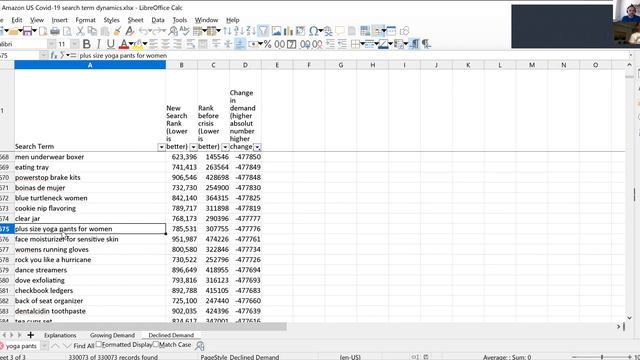The image size is (640, 360).
Task: Click the Sort Ascending icon
Action: [x=239, y=31]
